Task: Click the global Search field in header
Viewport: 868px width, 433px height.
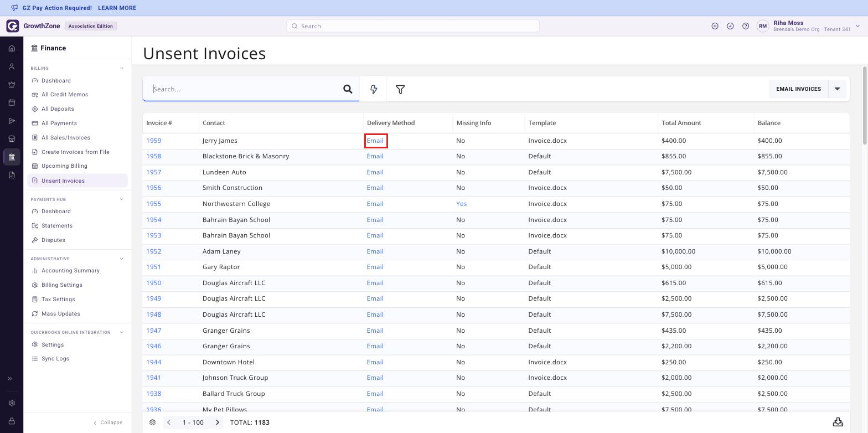Action: (x=412, y=26)
